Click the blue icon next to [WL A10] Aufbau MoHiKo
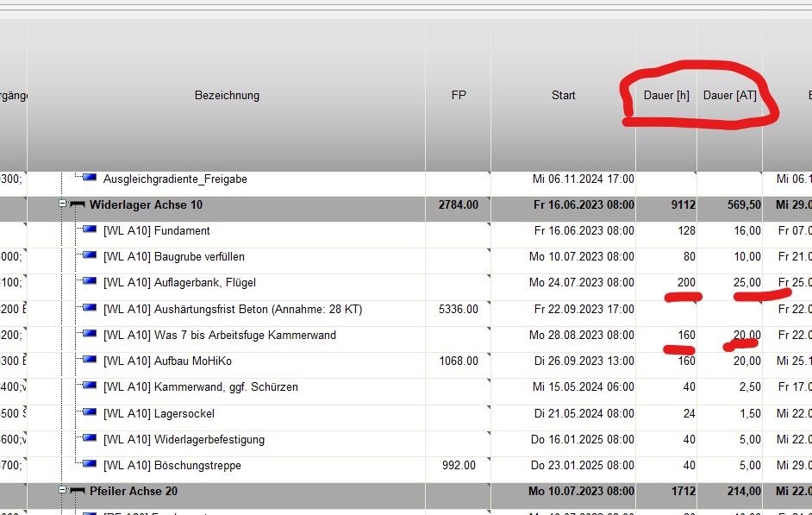This screenshot has height=515, width=812. pyautogui.click(x=90, y=361)
